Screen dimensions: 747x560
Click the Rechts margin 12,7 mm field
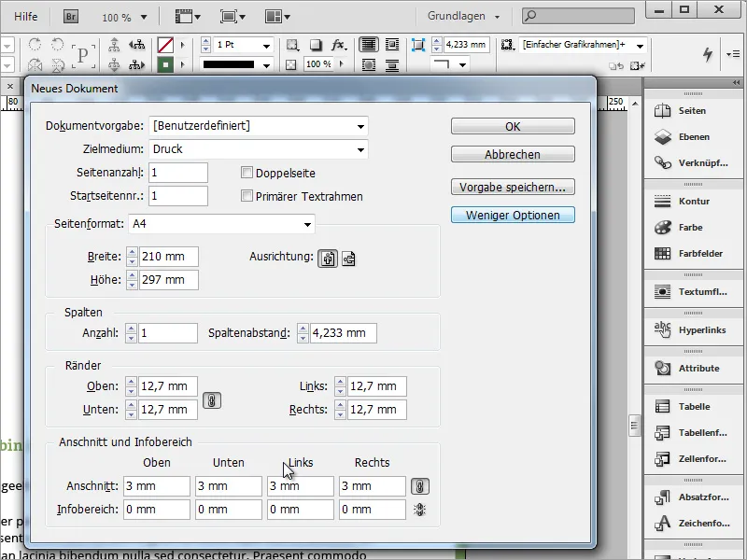(x=377, y=410)
